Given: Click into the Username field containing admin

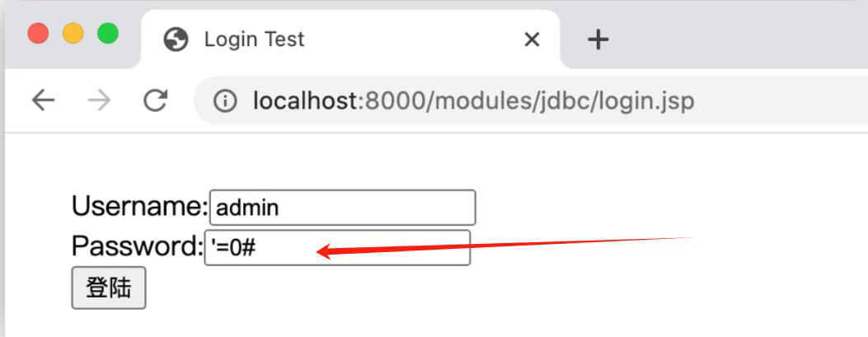Looking at the screenshot, I should (343, 208).
